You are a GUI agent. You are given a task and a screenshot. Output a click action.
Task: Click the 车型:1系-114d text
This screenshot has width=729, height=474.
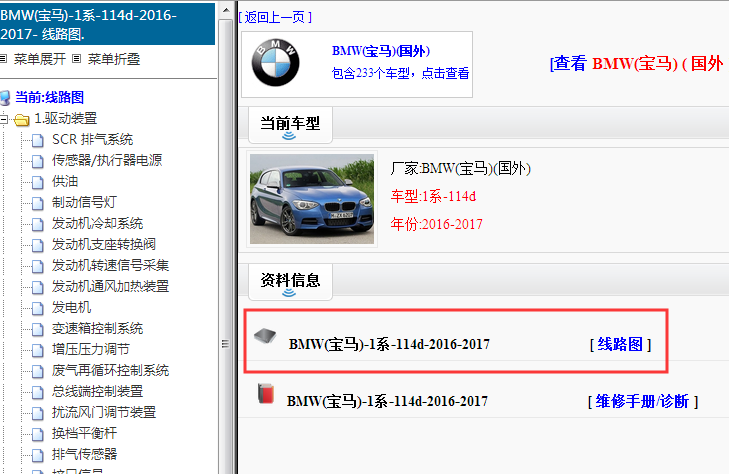tap(433, 196)
